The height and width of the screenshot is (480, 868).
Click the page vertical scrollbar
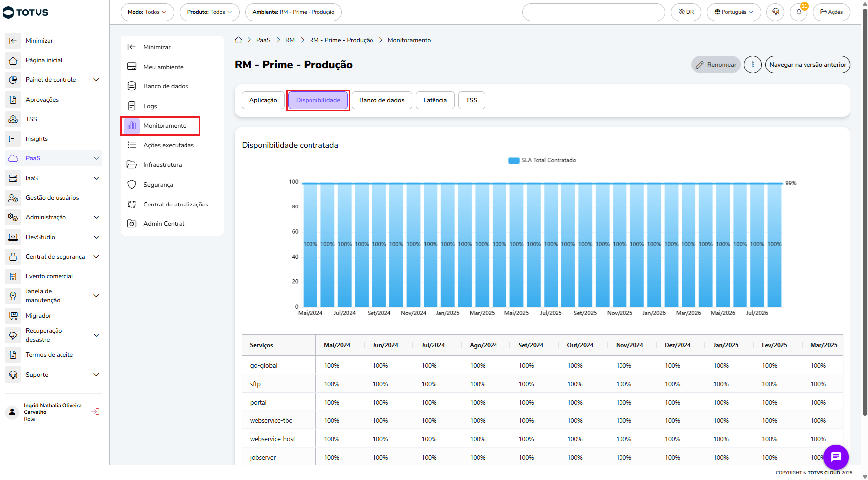[x=865, y=213]
